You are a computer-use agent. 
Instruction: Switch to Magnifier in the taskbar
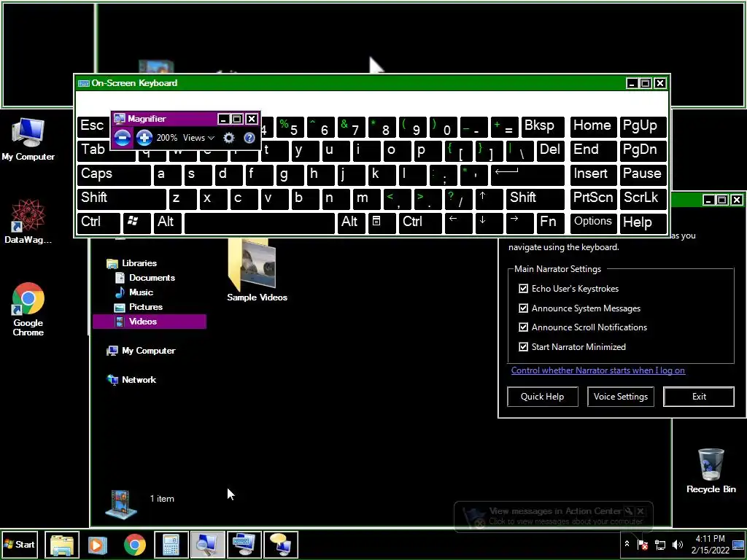click(x=207, y=544)
